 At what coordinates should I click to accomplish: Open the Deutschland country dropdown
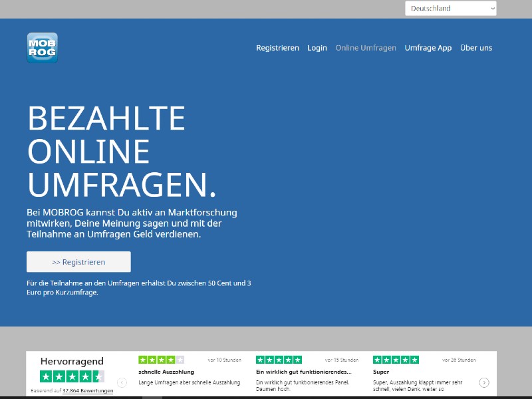[x=450, y=9]
